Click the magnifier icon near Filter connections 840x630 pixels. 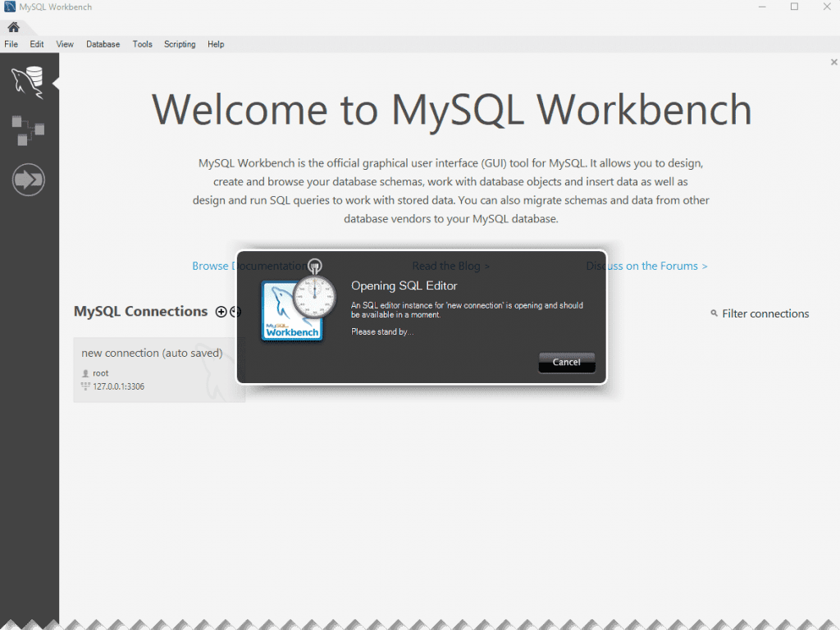coord(713,313)
